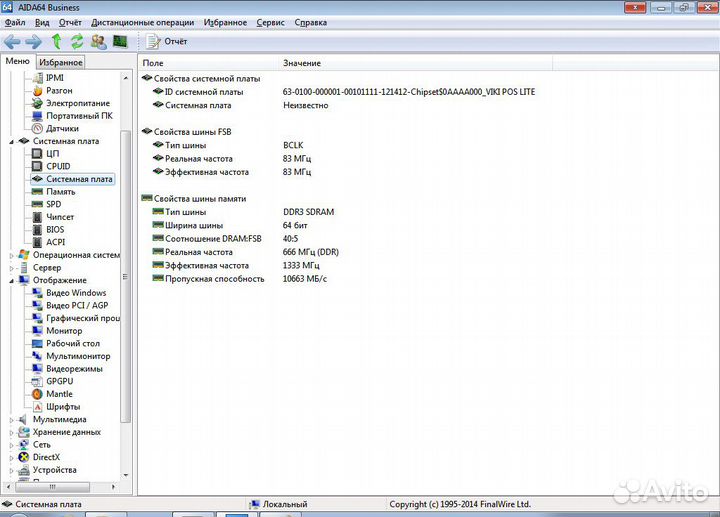Open the Избранное menu in menu bar
720x517 pixels.
[x=225, y=22]
